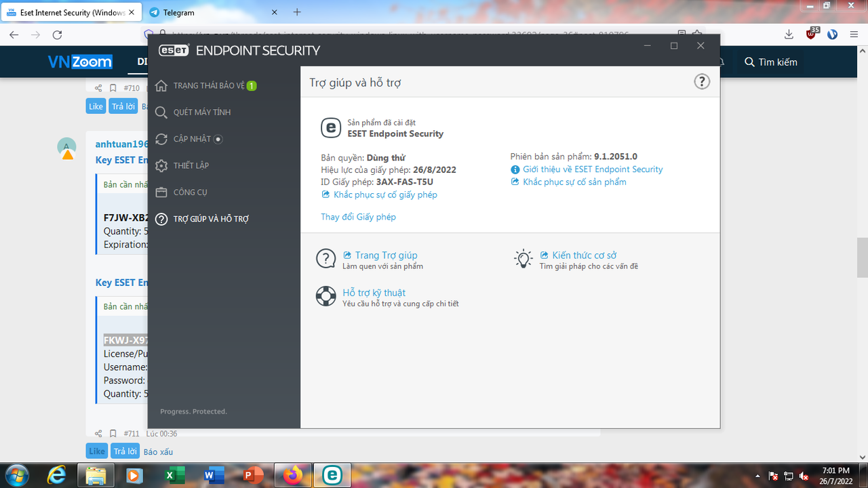Click the share icon beside #711
Viewport: 868px width, 488px height.
(98, 434)
